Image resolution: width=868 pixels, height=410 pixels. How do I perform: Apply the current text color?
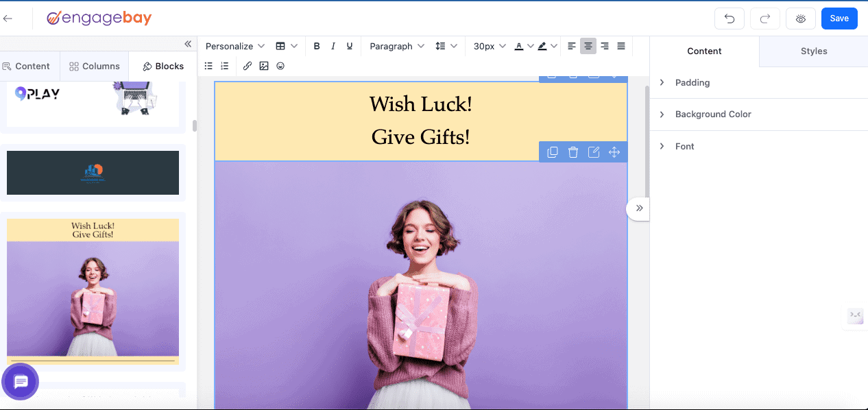519,47
